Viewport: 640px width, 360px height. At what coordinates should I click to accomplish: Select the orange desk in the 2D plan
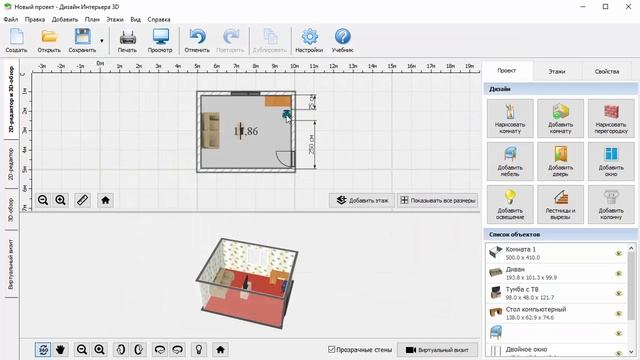(x=278, y=101)
